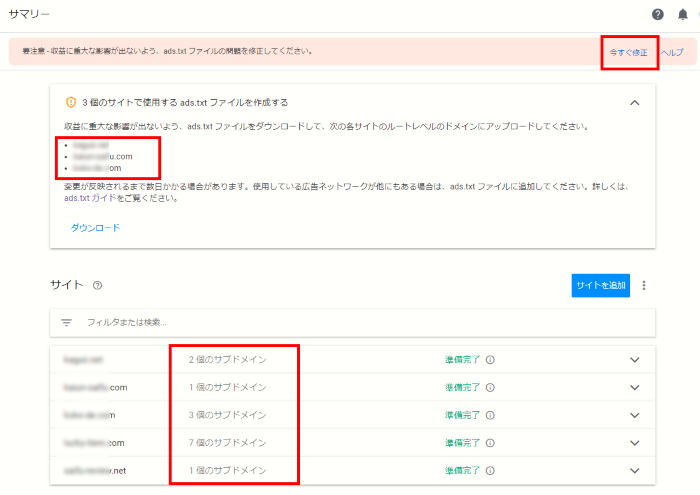This screenshot has height=495, width=700.
Task: Open the ads.txt ガイド link
Action: click(x=87, y=198)
